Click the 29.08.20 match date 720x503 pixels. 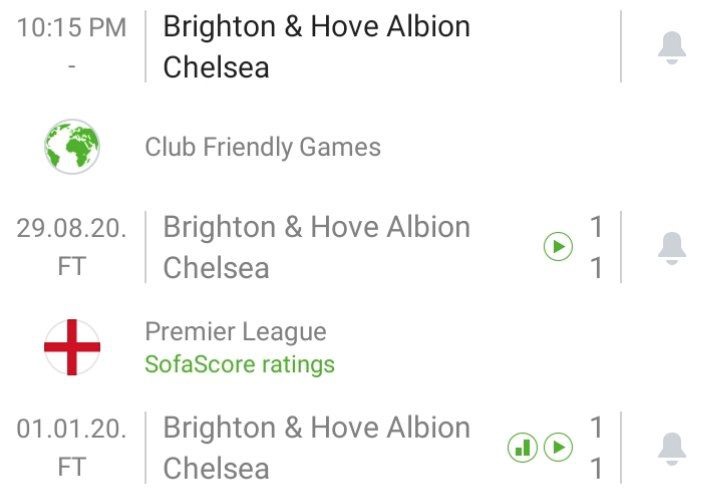pos(72,228)
